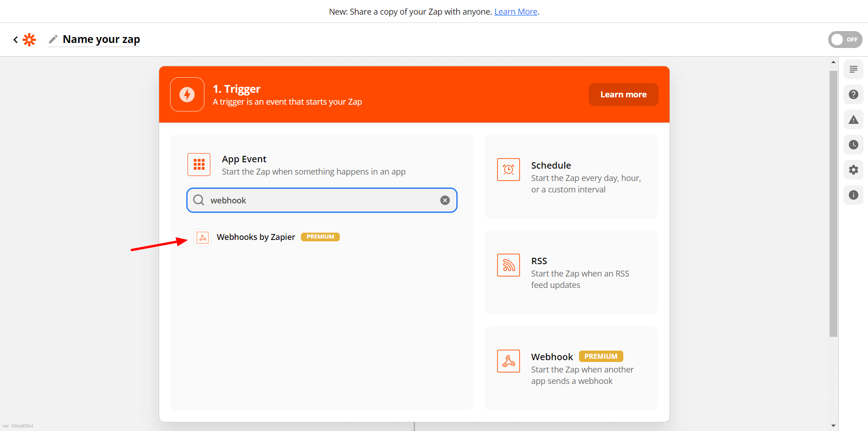Open the warnings triangle sidebar icon
The image size is (868, 431).
[x=853, y=120]
